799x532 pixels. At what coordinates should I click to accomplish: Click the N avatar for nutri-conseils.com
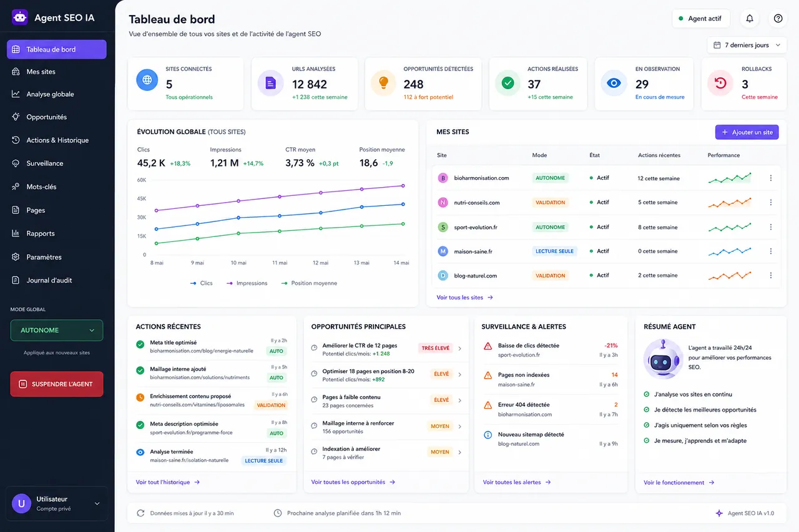point(443,203)
